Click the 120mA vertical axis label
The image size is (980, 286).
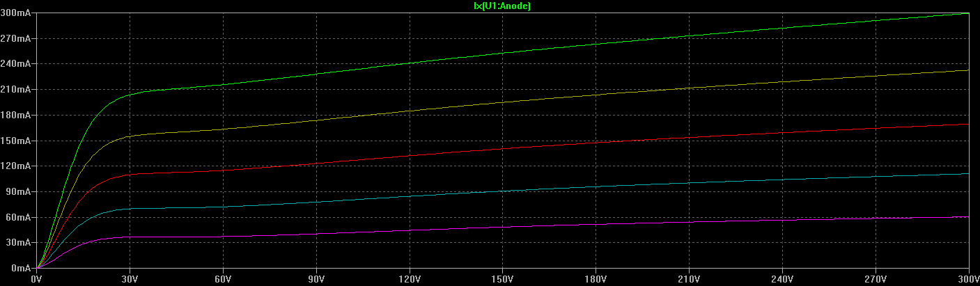tap(15, 166)
